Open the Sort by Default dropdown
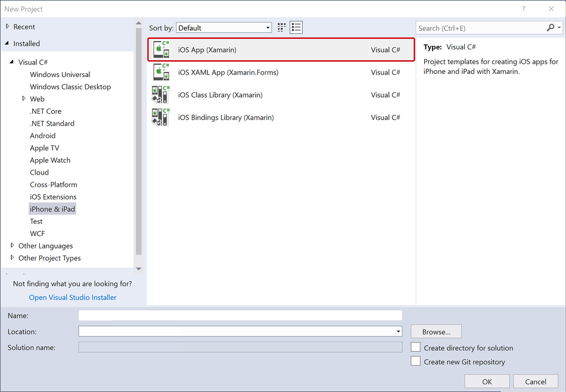 [224, 28]
